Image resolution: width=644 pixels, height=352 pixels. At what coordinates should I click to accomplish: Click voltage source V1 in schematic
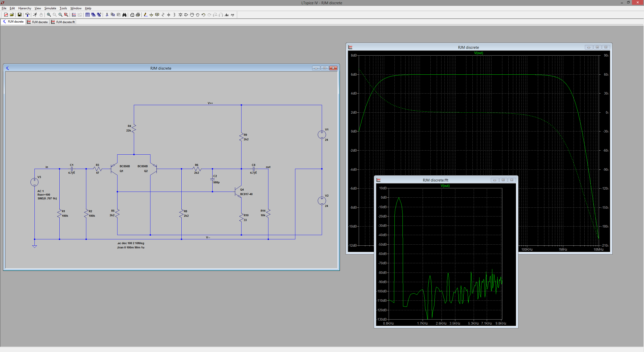pos(322,135)
